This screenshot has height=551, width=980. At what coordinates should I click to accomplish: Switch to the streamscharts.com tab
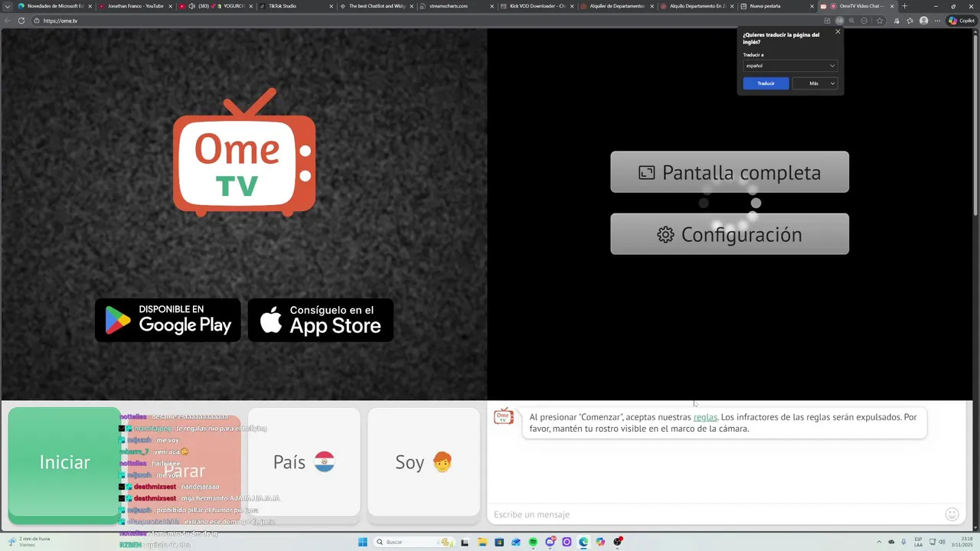pos(456,6)
